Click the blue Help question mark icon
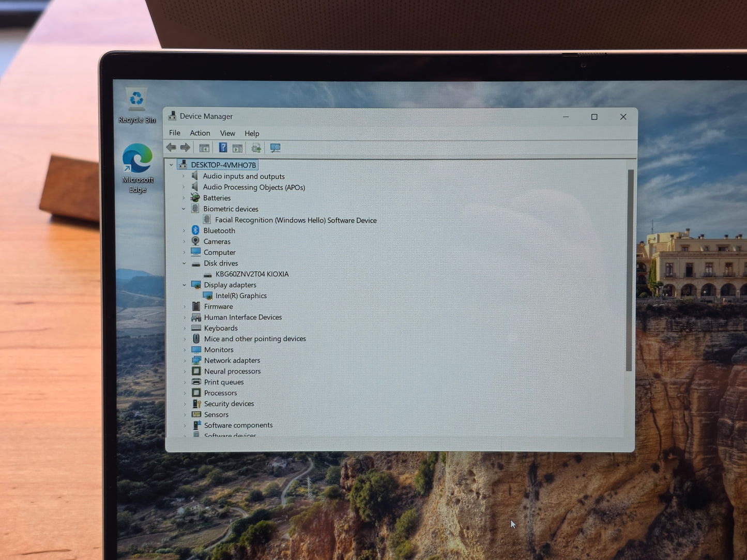Screen dimensions: 747x560 pyautogui.click(x=223, y=148)
